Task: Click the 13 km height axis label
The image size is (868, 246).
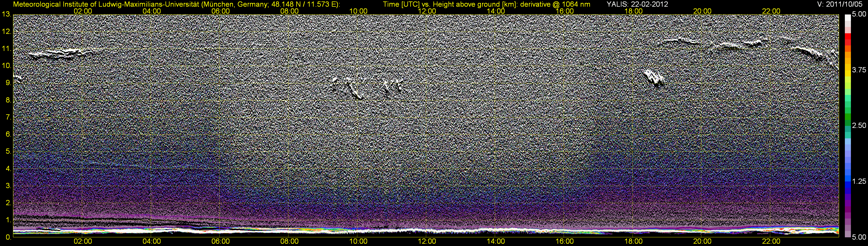Action: click(x=6, y=14)
